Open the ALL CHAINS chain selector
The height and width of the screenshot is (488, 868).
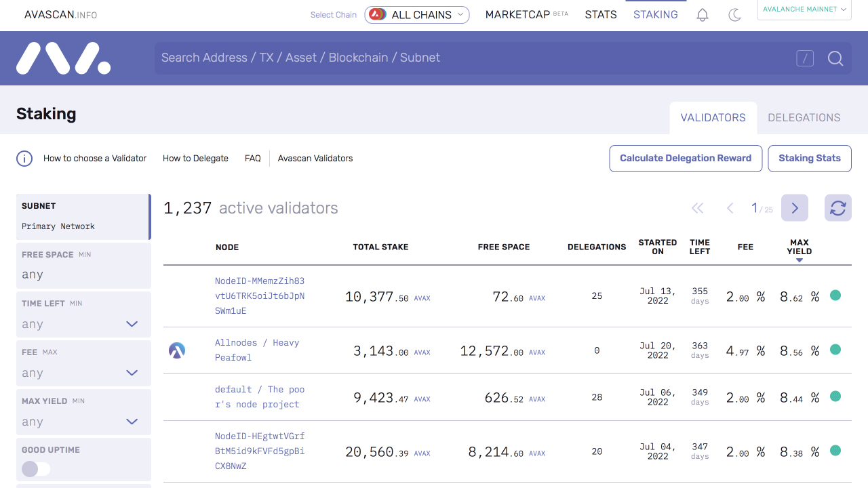pyautogui.click(x=417, y=14)
